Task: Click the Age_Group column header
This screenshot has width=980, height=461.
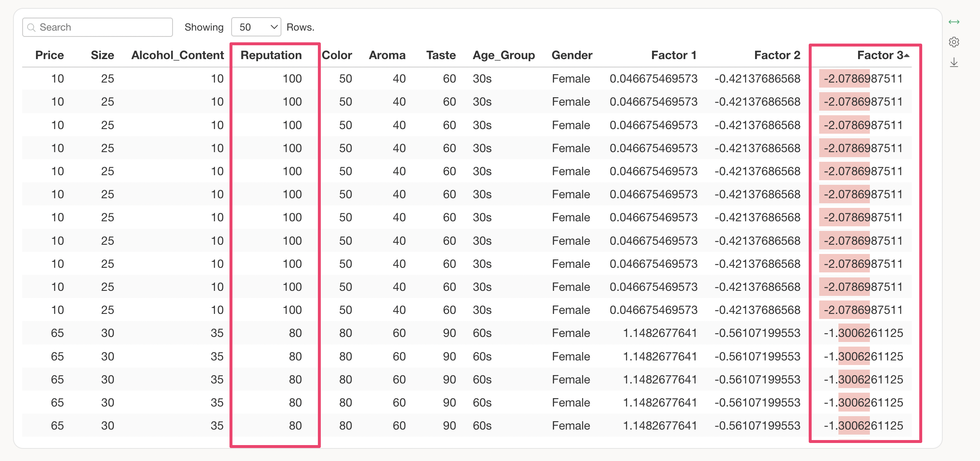Action: click(503, 55)
